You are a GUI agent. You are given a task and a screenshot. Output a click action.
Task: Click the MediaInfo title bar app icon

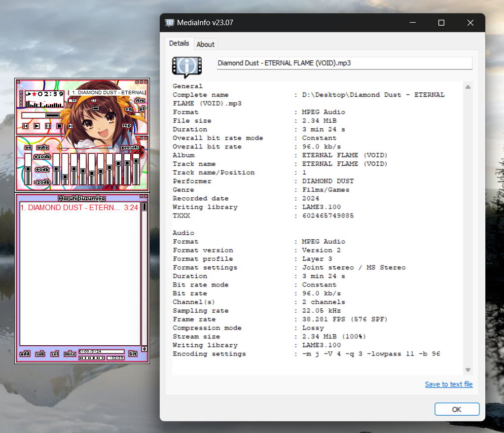click(169, 23)
